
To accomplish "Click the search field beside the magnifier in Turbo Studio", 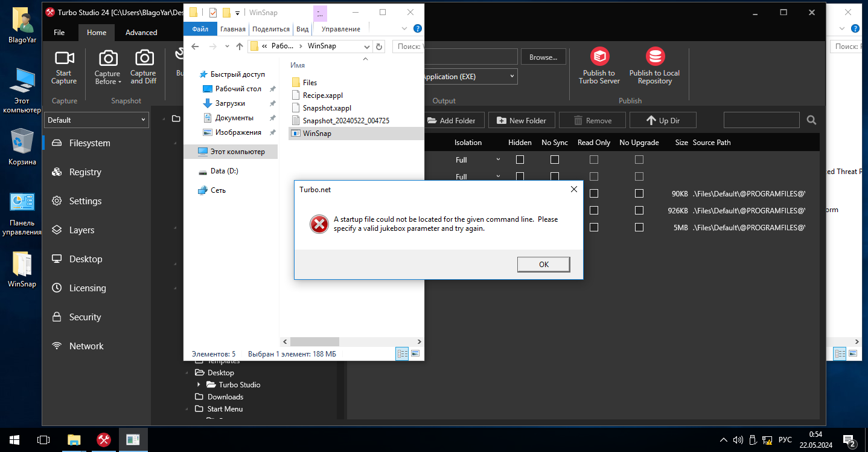I will (762, 120).
